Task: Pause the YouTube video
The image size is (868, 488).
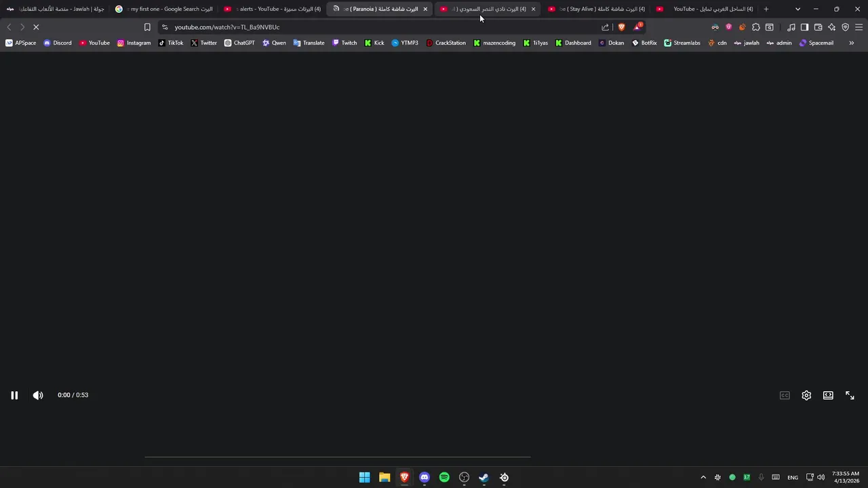Action: point(14,395)
